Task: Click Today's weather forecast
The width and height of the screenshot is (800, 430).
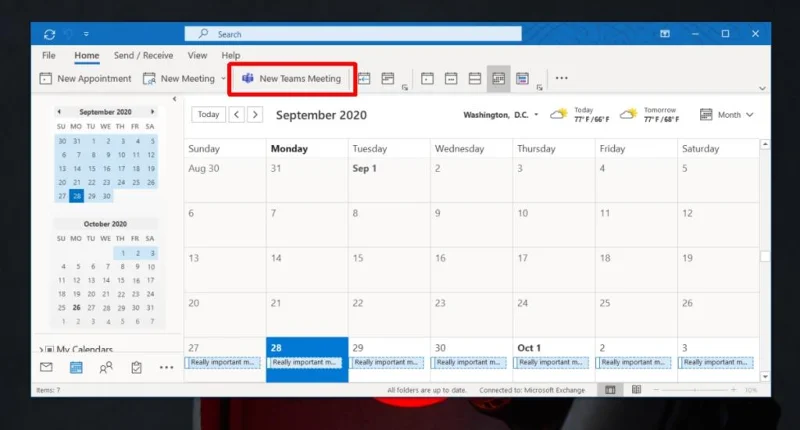Action: 580,115
